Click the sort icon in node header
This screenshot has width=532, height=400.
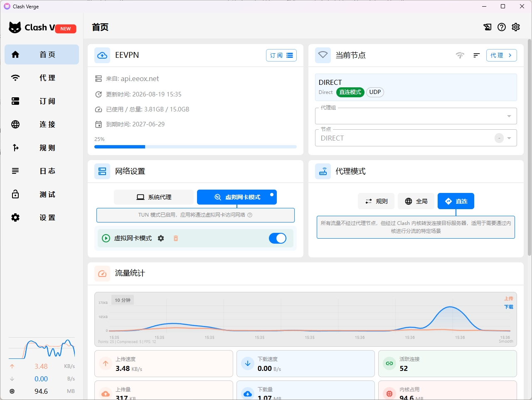point(477,55)
